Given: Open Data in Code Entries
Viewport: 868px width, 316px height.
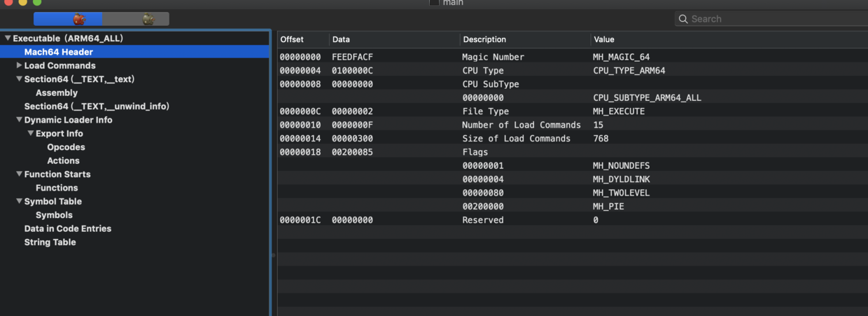Looking at the screenshot, I should click(68, 228).
